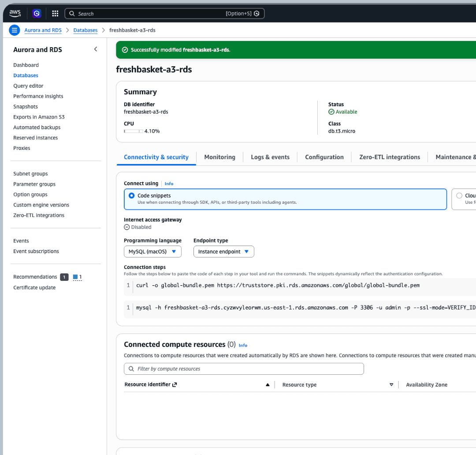Image resolution: width=476 pixels, height=455 pixels.
Task: Switch to the Monitoring tab
Action: pyautogui.click(x=220, y=157)
